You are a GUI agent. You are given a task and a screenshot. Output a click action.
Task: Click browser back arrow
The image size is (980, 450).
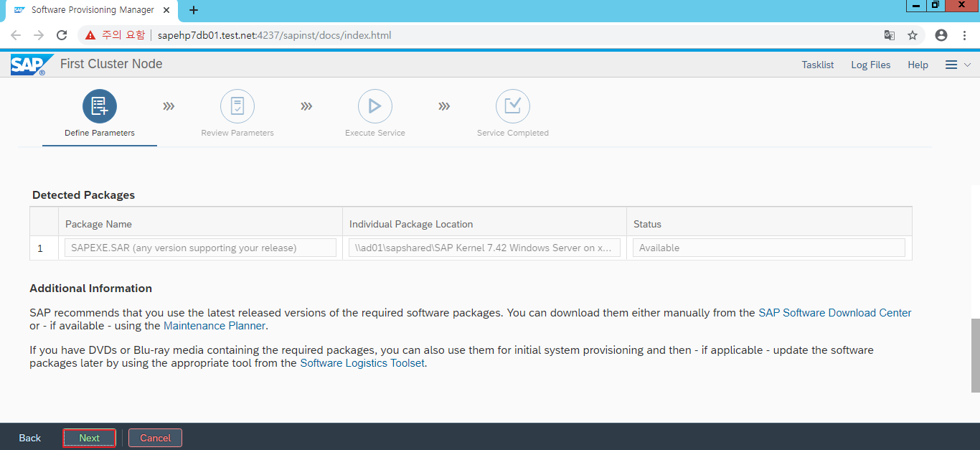[16, 35]
